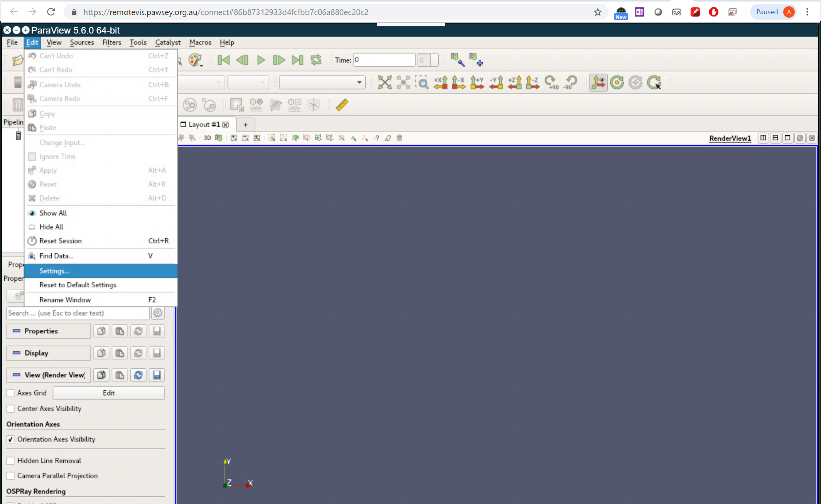This screenshot has width=821, height=504.
Task: Open the Catalyst menu
Action: point(167,42)
